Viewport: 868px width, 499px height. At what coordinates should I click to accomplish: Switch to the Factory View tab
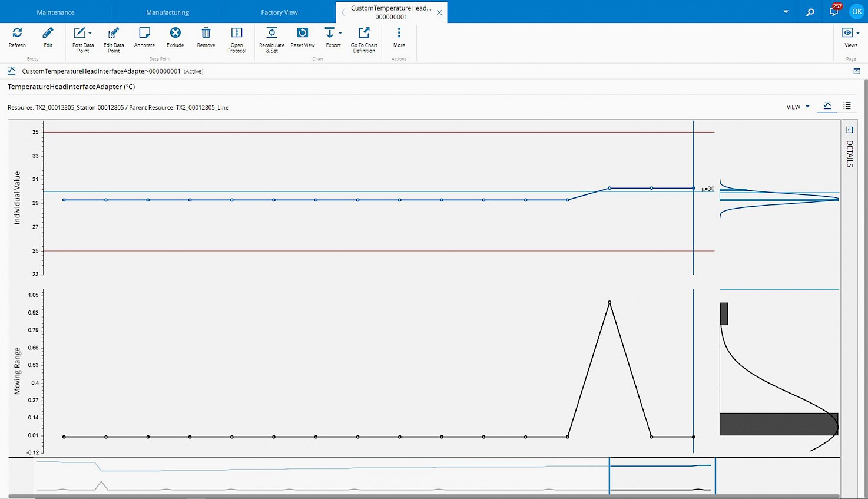pyautogui.click(x=279, y=12)
